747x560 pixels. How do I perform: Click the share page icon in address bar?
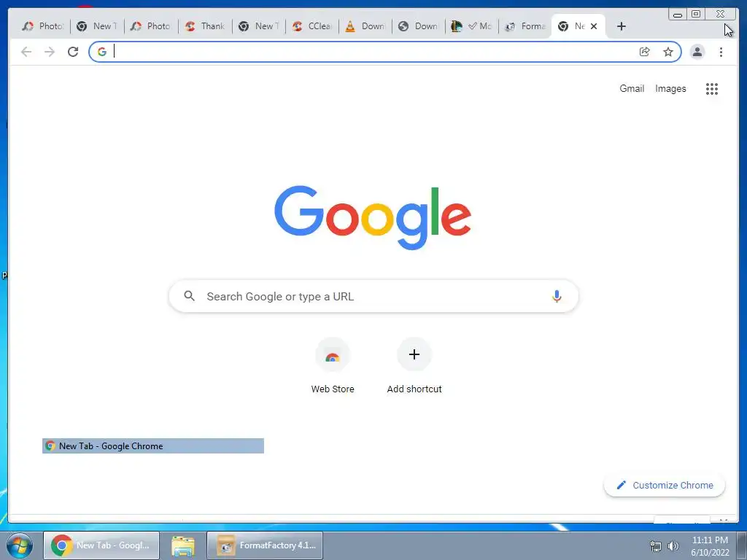coord(645,52)
